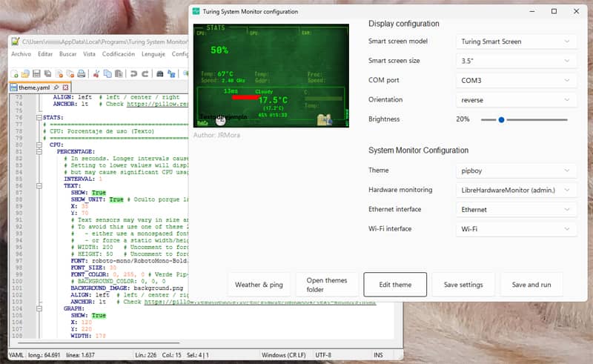
Task: Click the Save and run button
Action: click(531, 285)
